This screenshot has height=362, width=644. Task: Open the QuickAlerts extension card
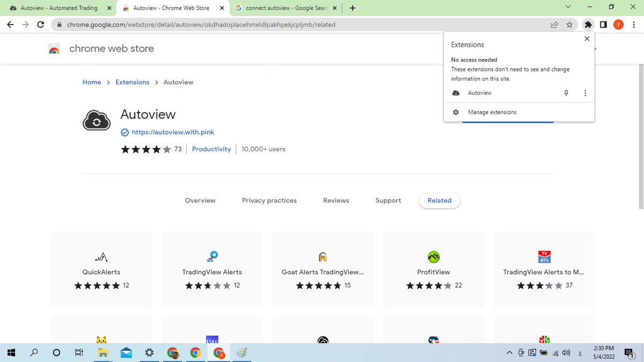tap(101, 270)
